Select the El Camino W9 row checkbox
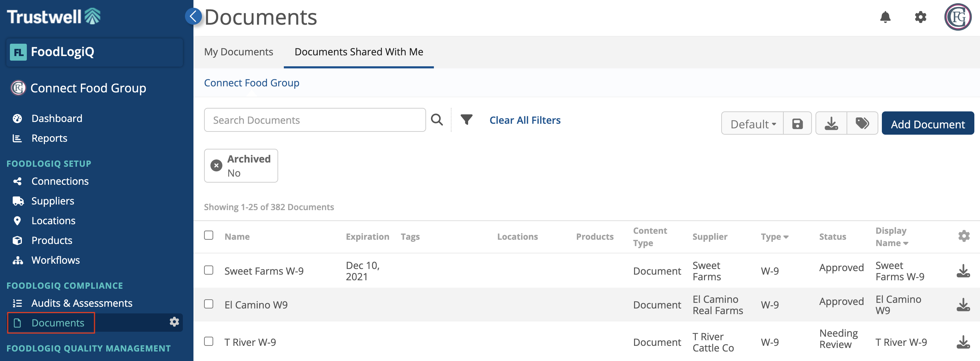980x361 pixels. pyautogui.click(x=209, y=304)
